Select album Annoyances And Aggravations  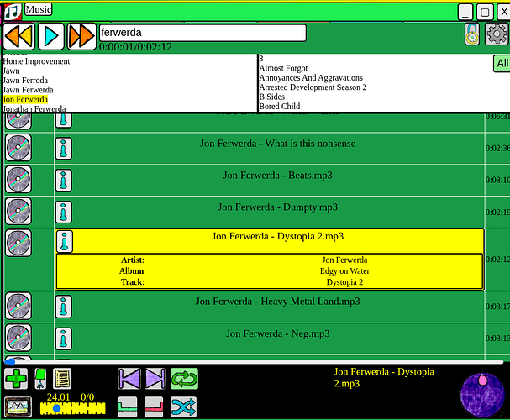[311, 77]
